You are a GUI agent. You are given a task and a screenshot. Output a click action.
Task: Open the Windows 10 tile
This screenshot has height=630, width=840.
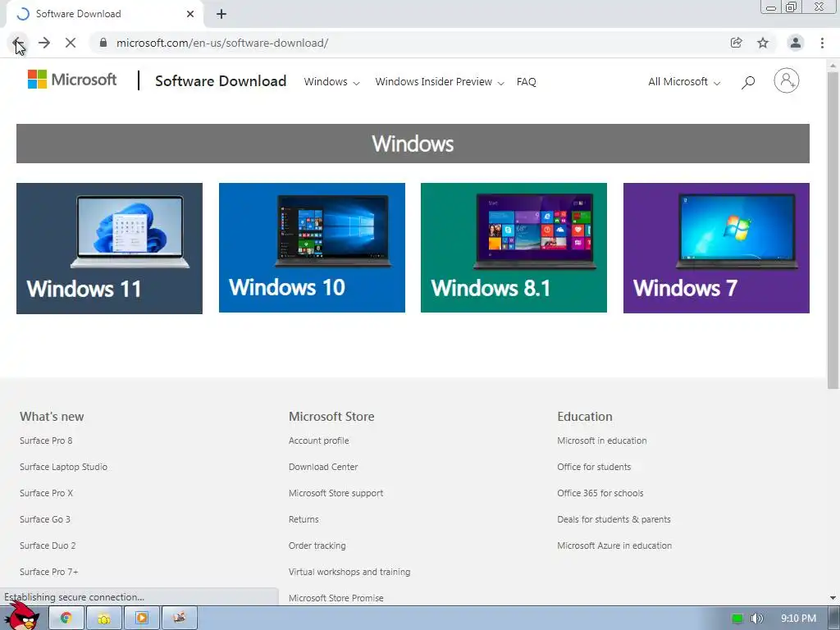tap(312, 248)
